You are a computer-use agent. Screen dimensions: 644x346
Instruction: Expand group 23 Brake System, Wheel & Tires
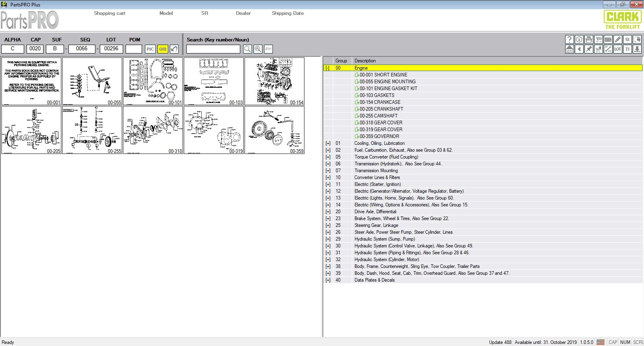coord(328,219)
